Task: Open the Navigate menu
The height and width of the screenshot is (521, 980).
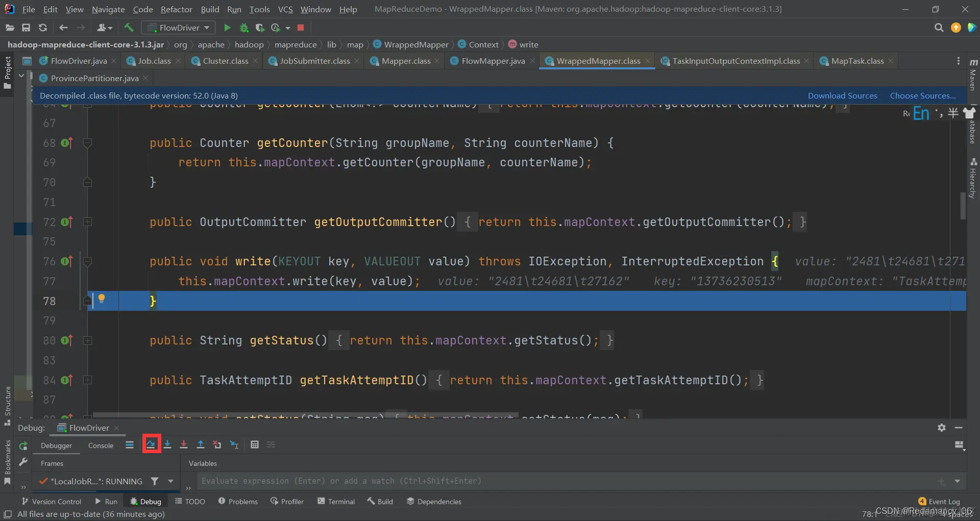Action: [108, 9]
